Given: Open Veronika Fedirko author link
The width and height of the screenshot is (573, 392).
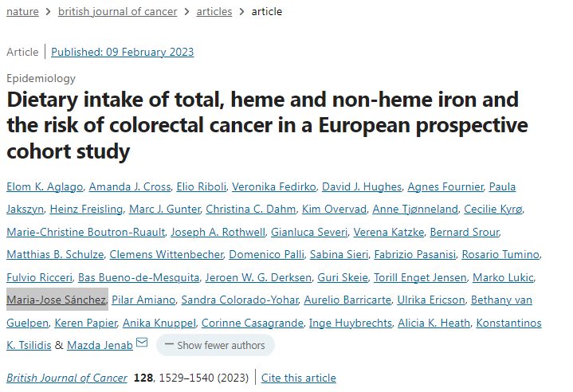Looking at the screenshot, I should point(273,186).
